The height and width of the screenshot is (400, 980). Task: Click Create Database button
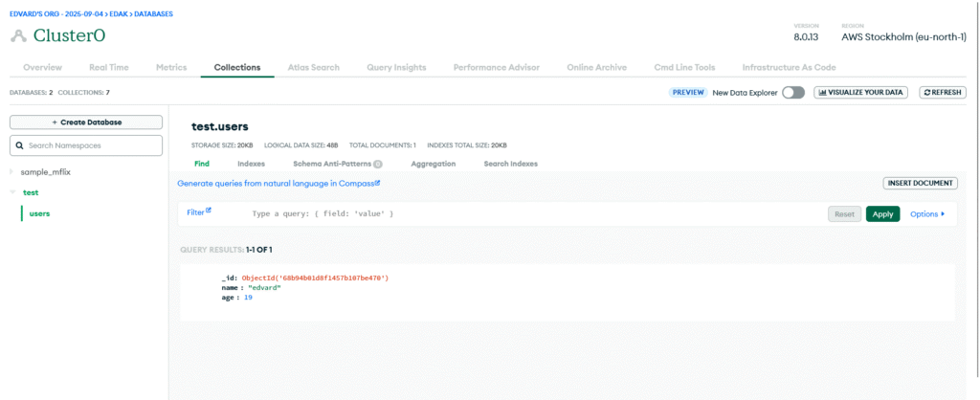click(x=85, y=122)
